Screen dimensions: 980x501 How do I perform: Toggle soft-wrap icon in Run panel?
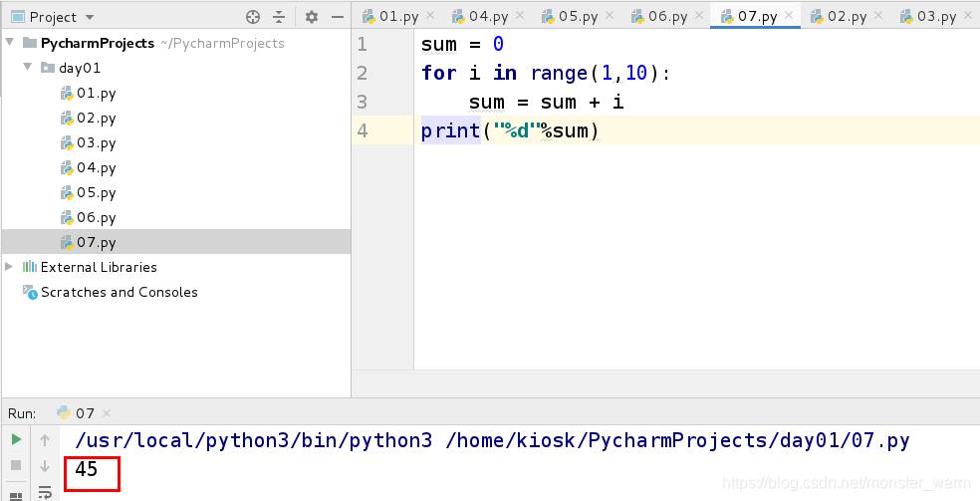pyautogui.click(x=45, y=492)
